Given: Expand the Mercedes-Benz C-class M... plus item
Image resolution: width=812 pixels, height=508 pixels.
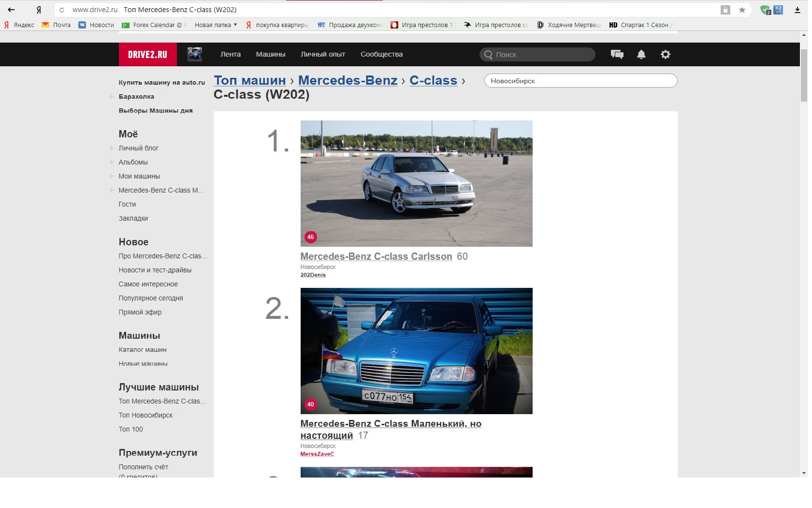Looking at the screenshot, I should (112, 190).
